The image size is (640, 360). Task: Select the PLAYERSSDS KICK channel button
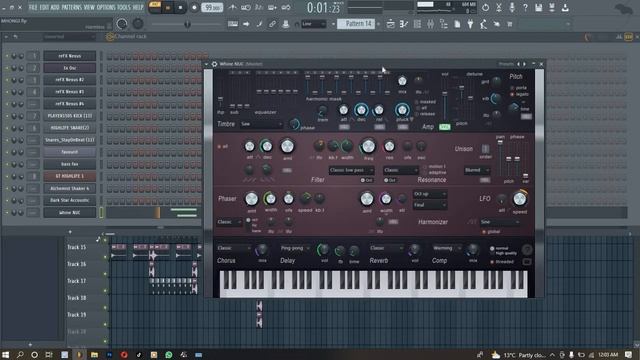coord(69,116)
